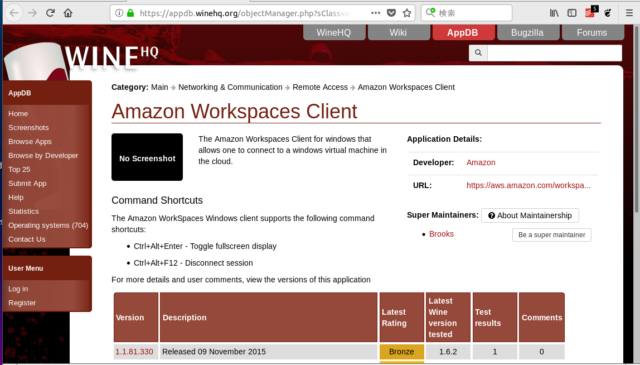This screenshot has width=640, height=365.
Task: View Statistics in the sidebar
Action: click(x=23, y=211)
